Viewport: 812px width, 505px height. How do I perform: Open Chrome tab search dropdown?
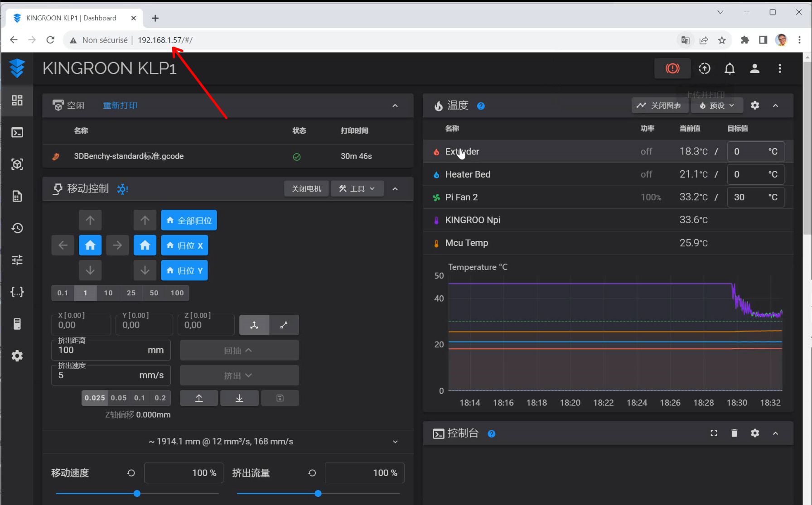pos(720,12)
